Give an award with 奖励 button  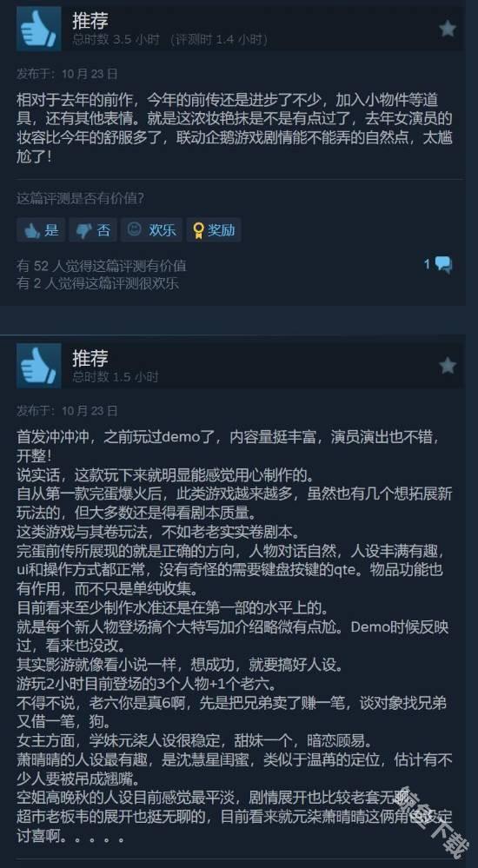click(x=214, y=229)
